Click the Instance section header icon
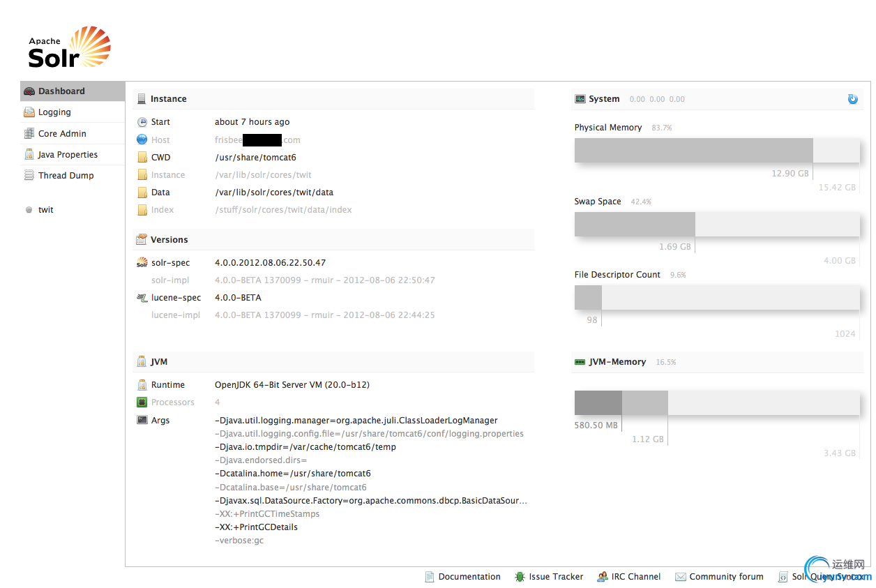Viewport: 876px width, 588px height. tap(142, 99)
